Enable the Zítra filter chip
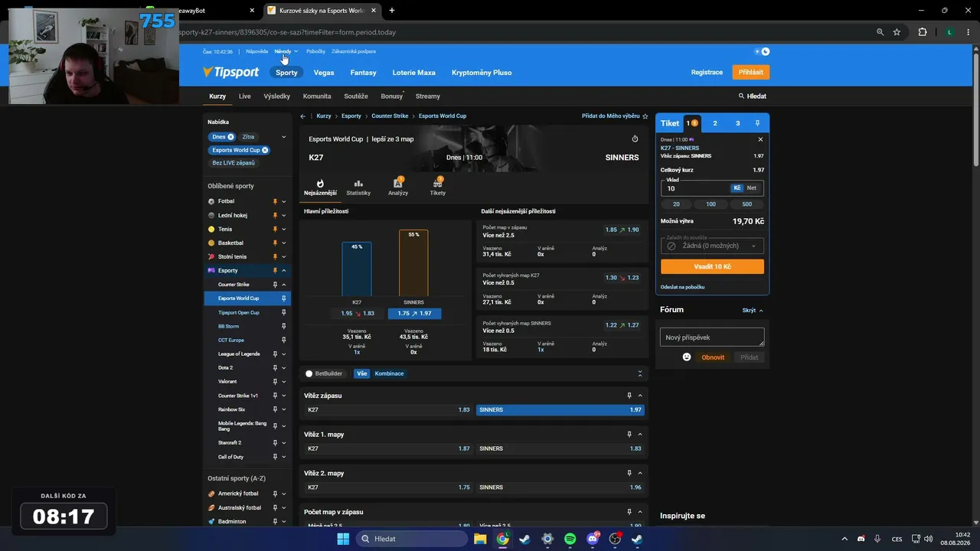 pos(248,137)
